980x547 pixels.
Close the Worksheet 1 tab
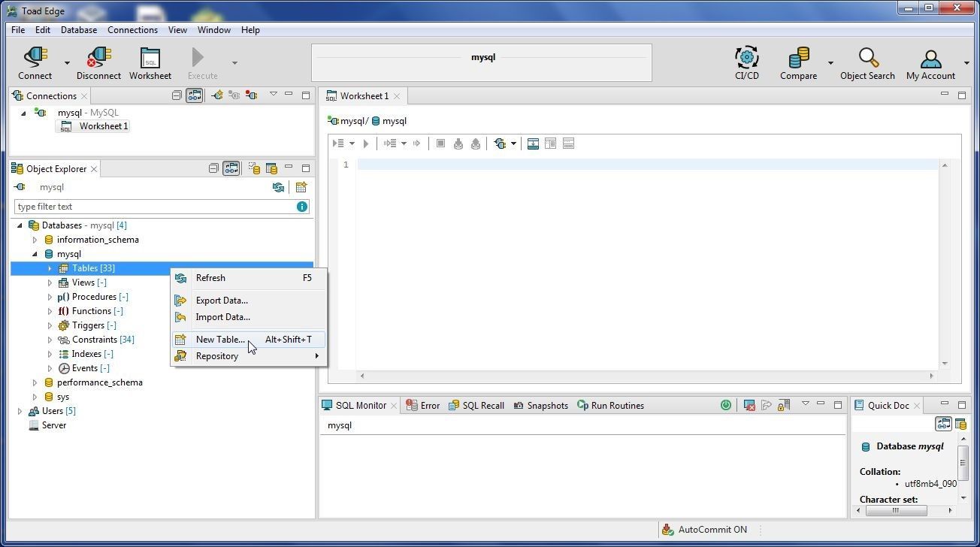[396, 96]
